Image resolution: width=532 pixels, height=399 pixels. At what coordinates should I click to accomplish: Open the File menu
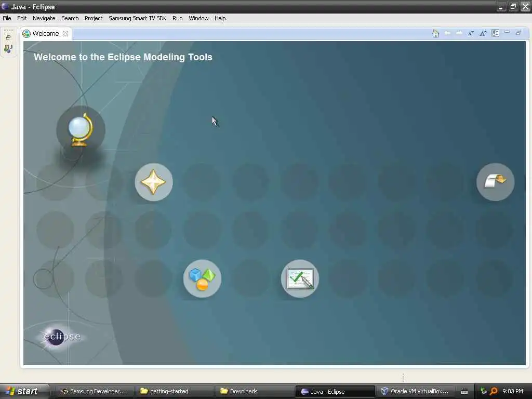(x=7, y=18)
